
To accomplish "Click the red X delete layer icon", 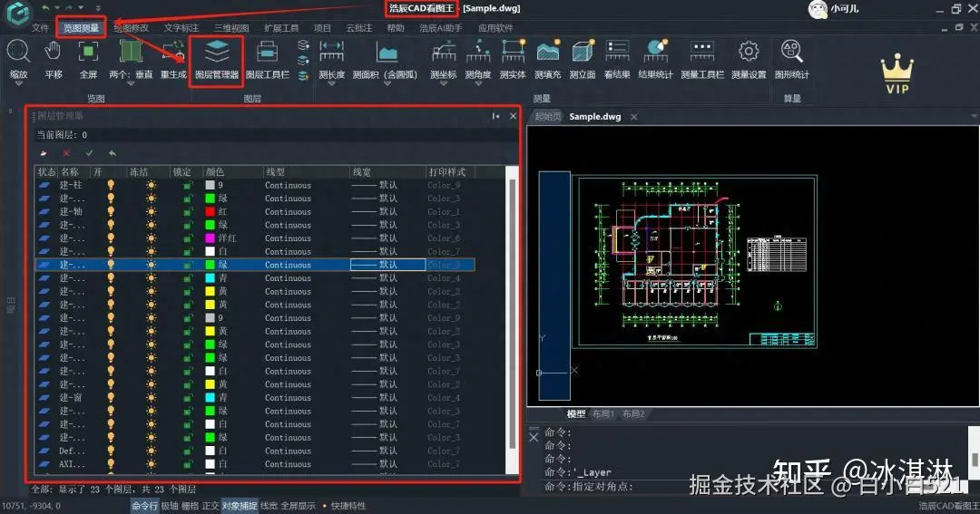I will 66,153.
